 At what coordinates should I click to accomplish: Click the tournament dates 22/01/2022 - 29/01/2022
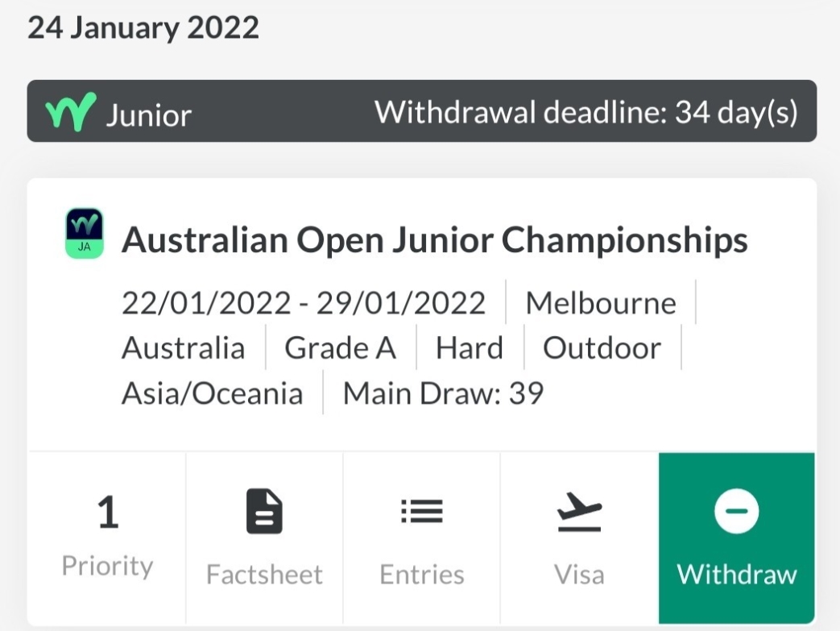point(303,303)
